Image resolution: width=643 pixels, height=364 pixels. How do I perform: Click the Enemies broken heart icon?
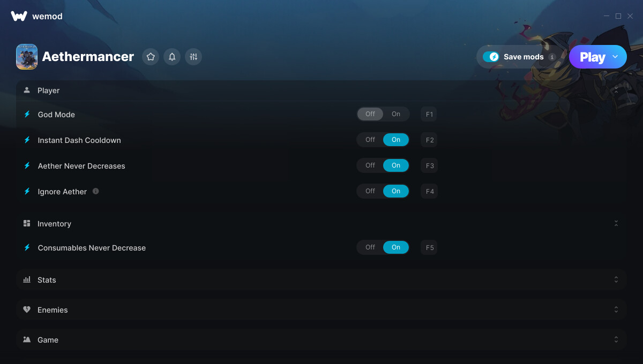coord(27,309)
